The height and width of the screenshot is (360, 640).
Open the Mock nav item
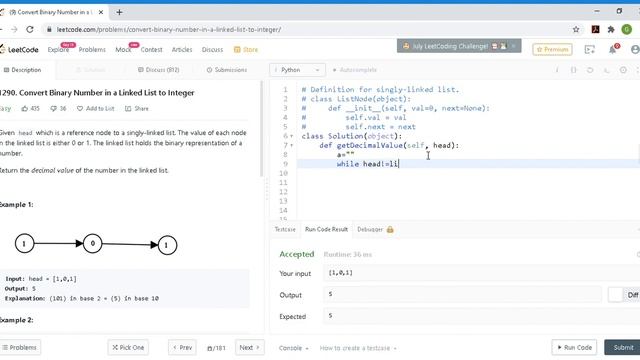123,49
